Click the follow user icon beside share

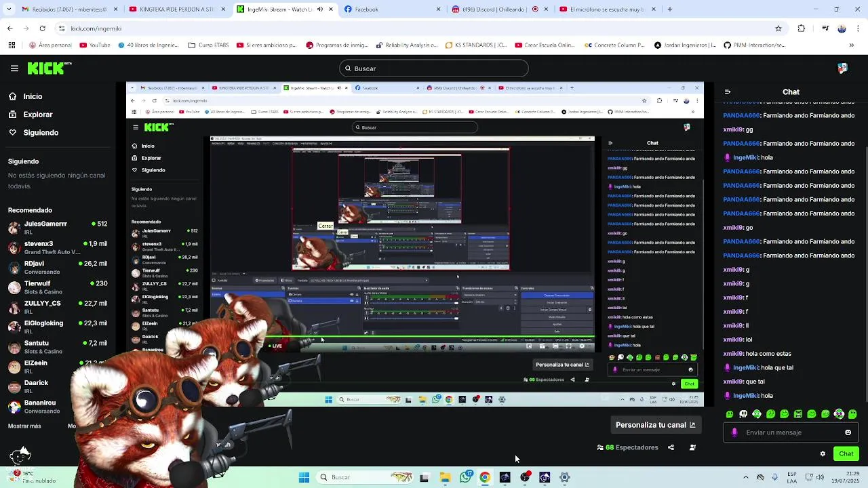click(692, 447)
